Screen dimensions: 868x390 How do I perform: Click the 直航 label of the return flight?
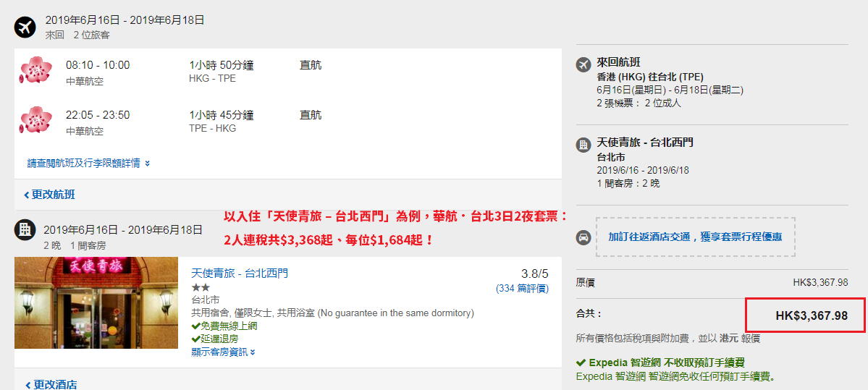point(311,115)
